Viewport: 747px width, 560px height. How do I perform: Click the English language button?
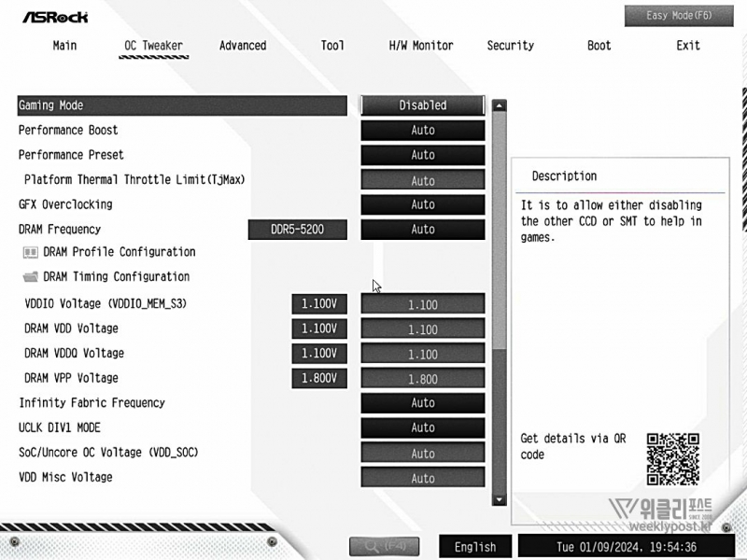pos(475,547)
